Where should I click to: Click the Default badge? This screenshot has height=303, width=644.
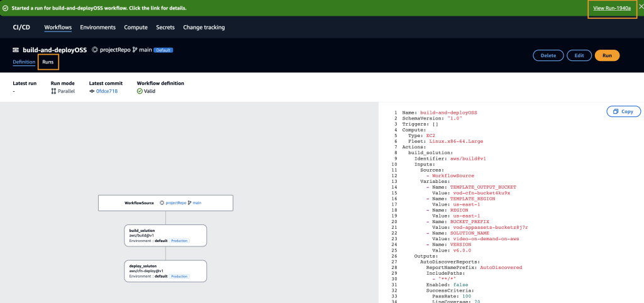pyautogui.click(x=164, y=50)
